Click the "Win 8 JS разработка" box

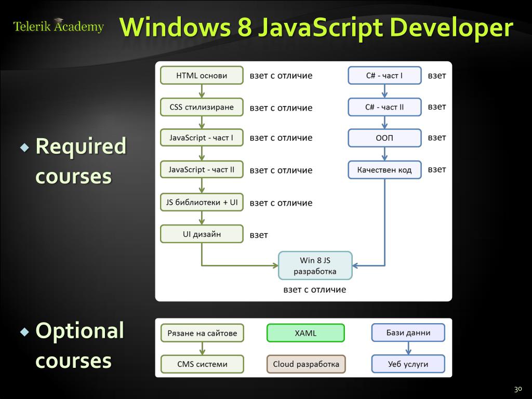(x=315, y=265)
